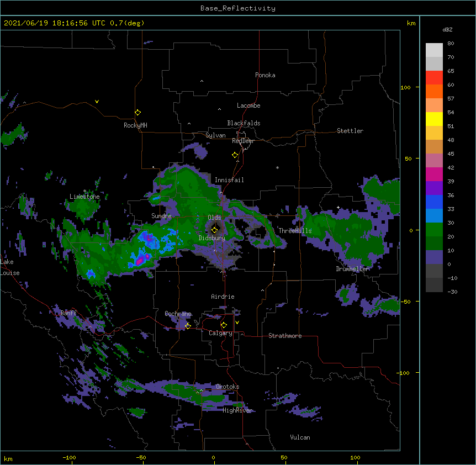Click the Sylvan label on map
The image size is (476, 465).
pyautogui.click(x=215, y=135)
